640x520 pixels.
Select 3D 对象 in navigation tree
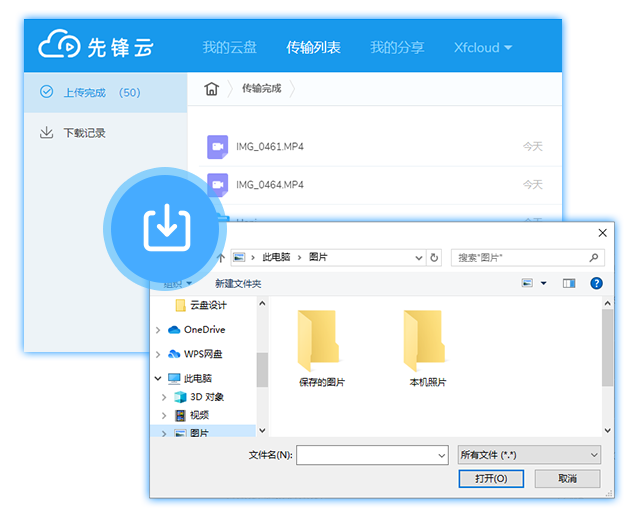tap(199, 397)
